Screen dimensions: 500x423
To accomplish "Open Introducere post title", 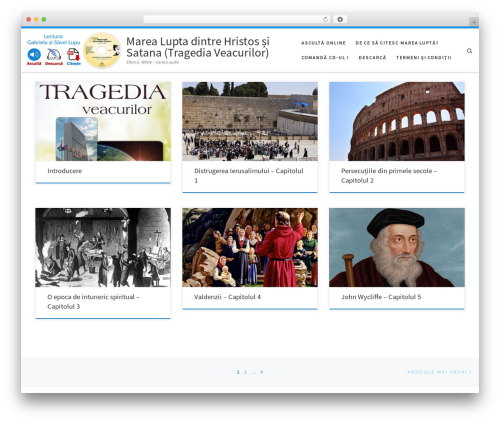I will (65, 171).
